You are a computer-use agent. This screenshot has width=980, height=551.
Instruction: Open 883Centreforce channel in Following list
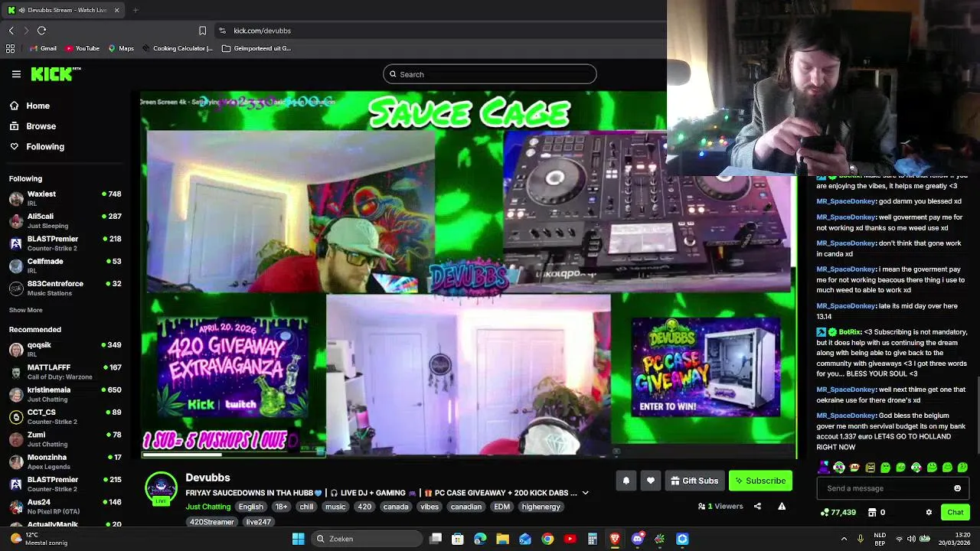(x=65, y=288)
